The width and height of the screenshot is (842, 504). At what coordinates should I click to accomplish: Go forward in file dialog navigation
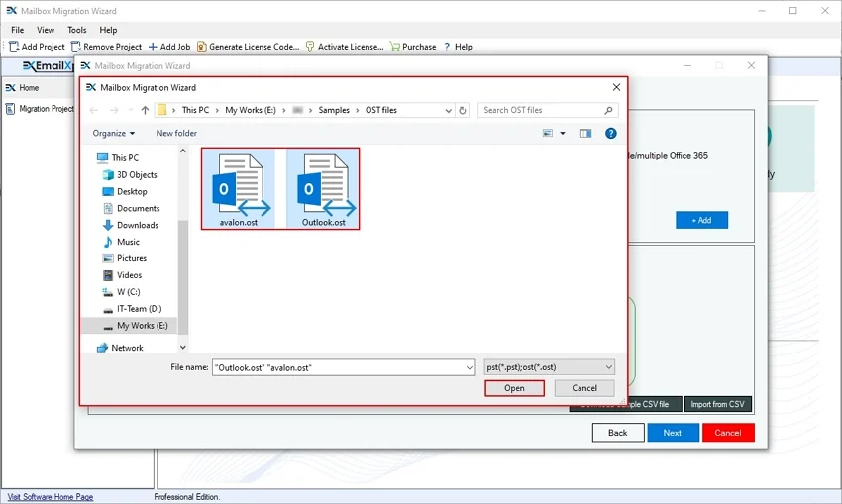pyautogui.click(x=114, y=110)
